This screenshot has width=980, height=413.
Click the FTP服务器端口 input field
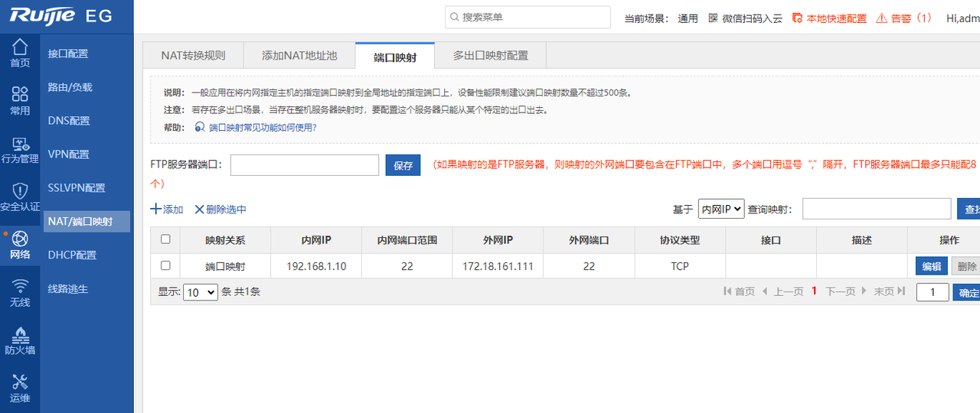click(x=304, y=165)
